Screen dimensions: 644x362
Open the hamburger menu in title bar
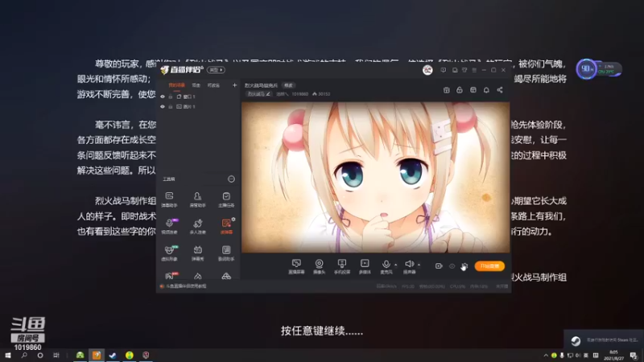[474, 70]
